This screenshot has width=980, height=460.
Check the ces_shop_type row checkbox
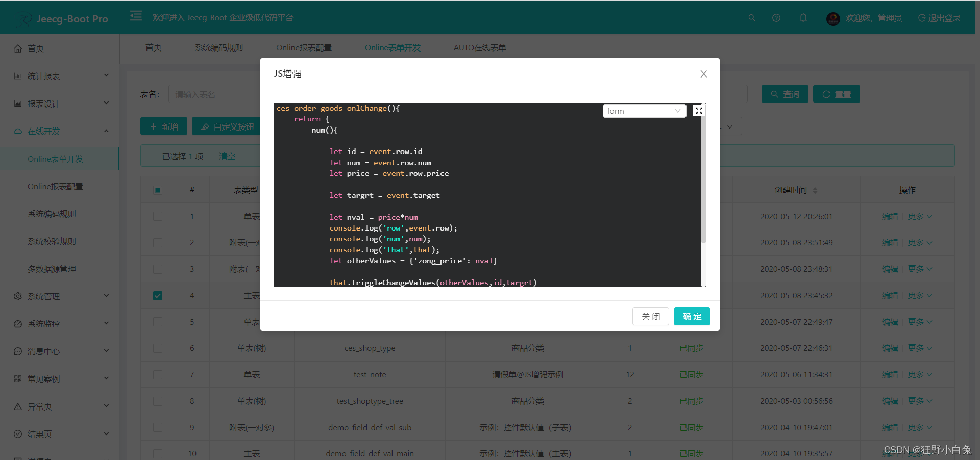158,348
